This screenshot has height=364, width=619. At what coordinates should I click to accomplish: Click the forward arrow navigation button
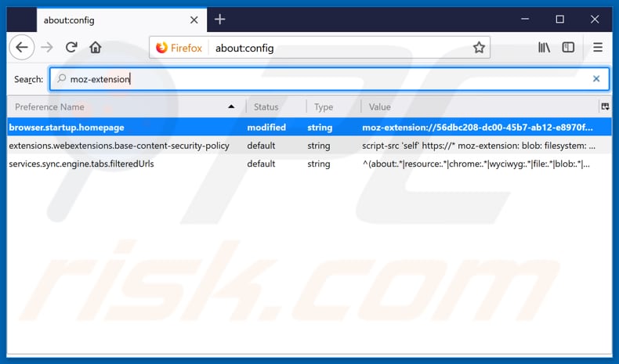pos(47,47)
